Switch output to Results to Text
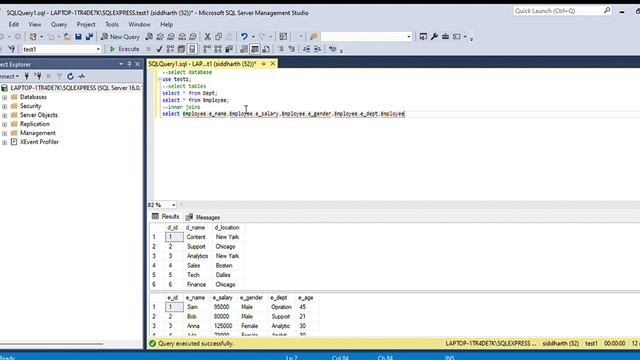Screen dimensions: 640x360 click(x=244, y=49)
